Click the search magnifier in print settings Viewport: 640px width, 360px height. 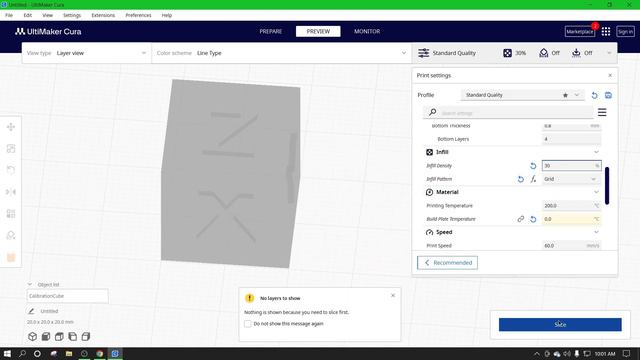(433, 112)
